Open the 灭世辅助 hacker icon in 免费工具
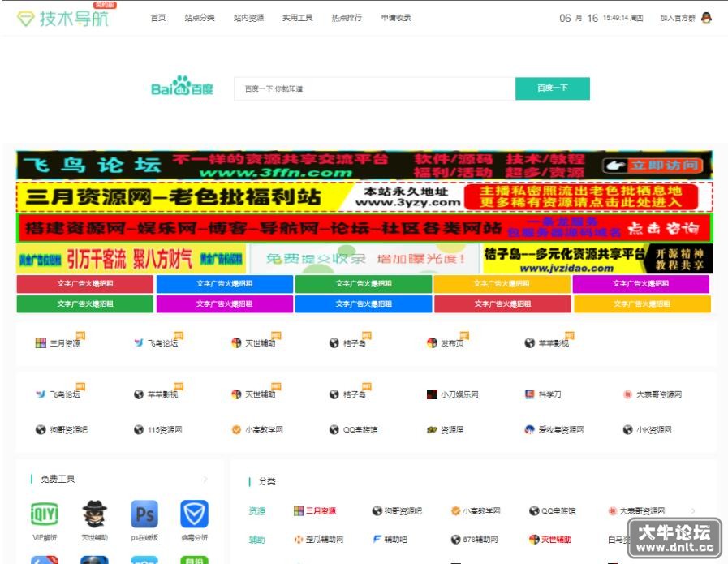The image size is (728, 564). [95, 514]
